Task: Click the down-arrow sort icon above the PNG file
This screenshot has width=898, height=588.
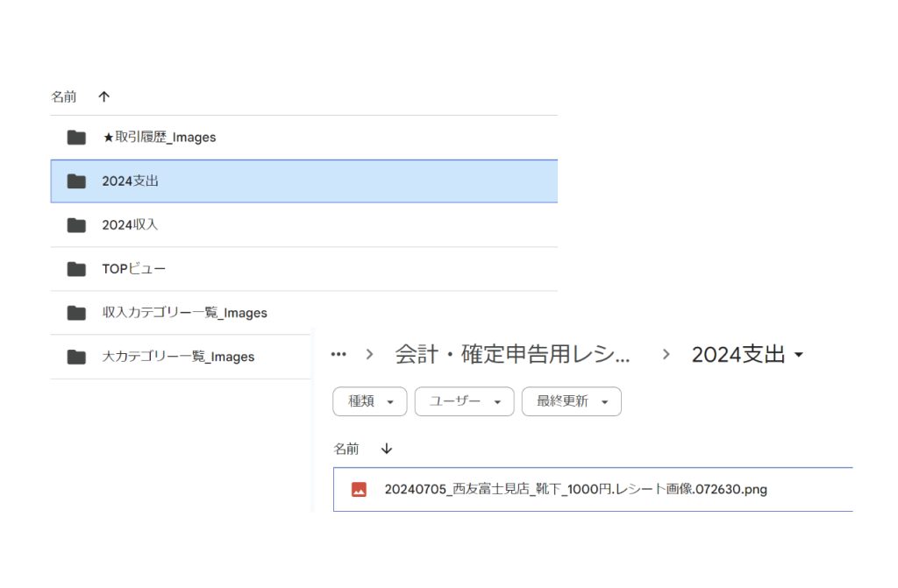Action: click(x=387, y=449)
